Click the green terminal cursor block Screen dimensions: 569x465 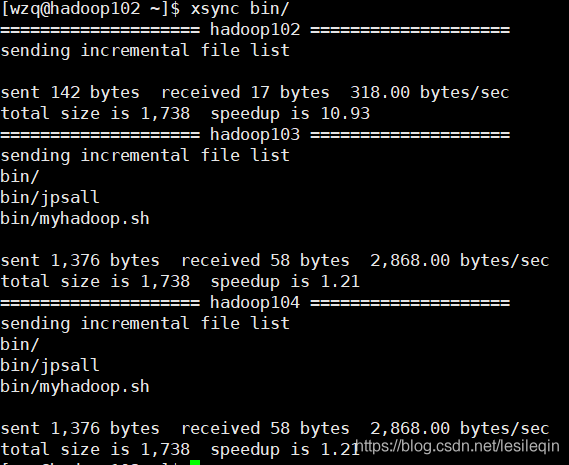(195, 462)
